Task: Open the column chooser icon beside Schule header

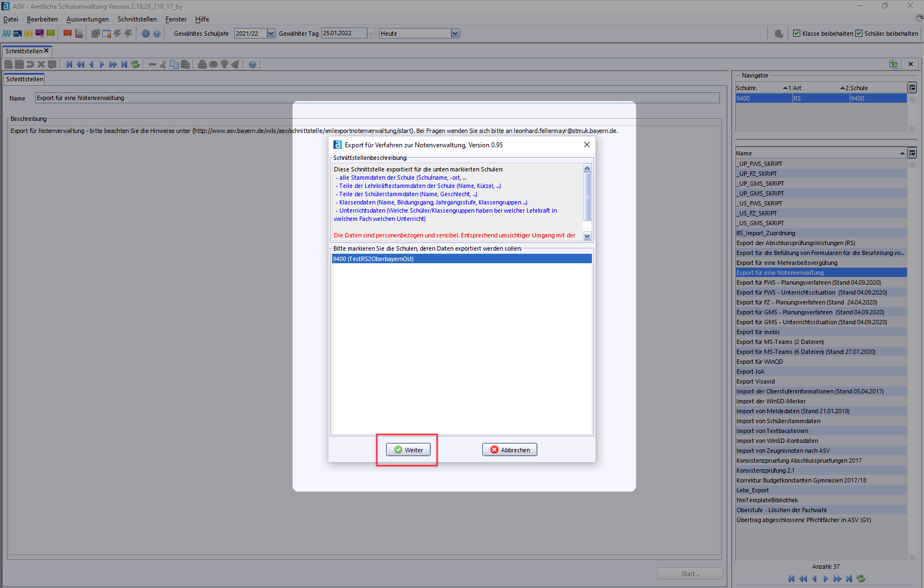Action: pos(912,88)
